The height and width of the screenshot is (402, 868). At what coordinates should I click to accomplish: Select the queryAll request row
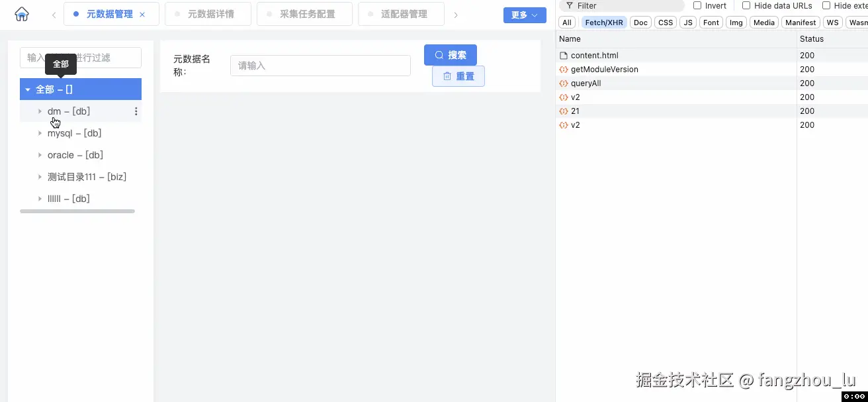pyautogui.click(x=712, y=83)
